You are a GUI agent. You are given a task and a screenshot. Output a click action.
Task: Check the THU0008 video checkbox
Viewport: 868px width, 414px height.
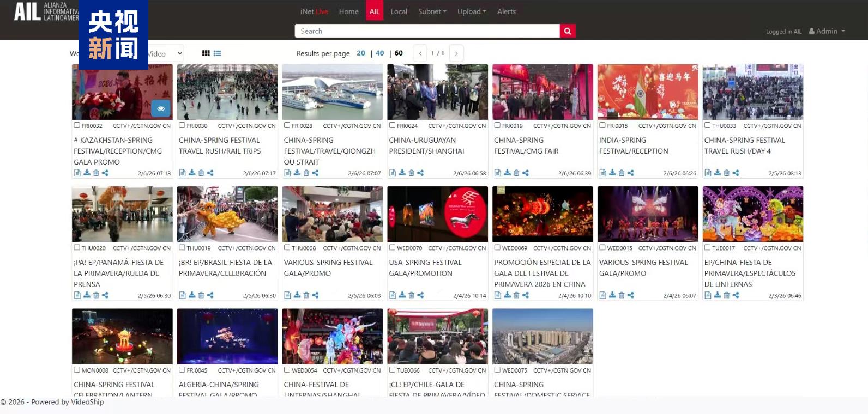click(287, 247)
